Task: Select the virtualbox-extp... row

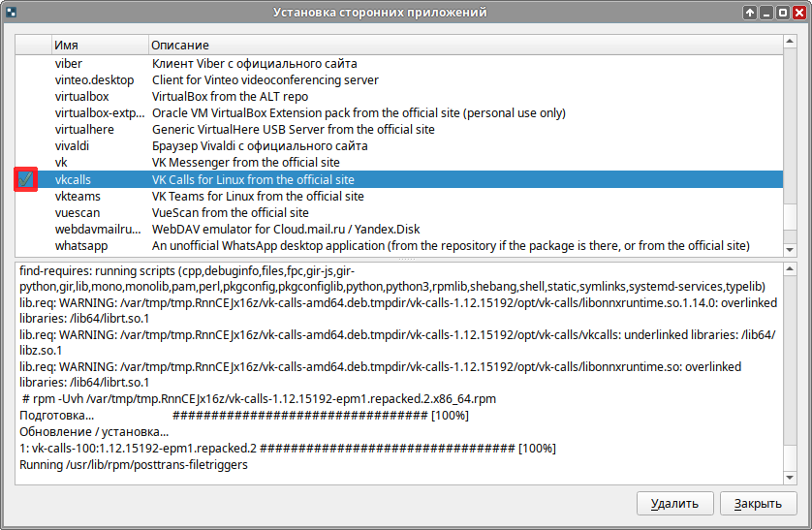Action: click(399, 113)
